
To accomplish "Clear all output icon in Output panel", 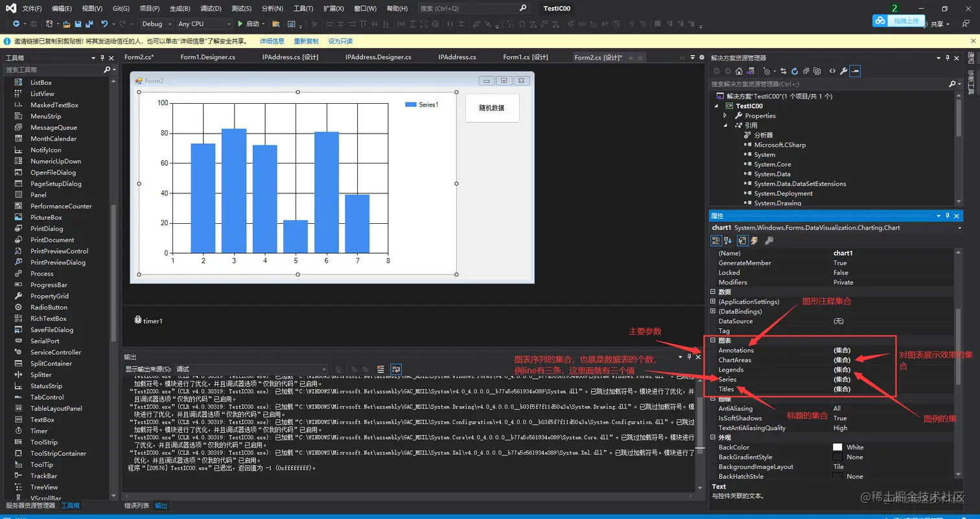I will [x=380, y=369].
